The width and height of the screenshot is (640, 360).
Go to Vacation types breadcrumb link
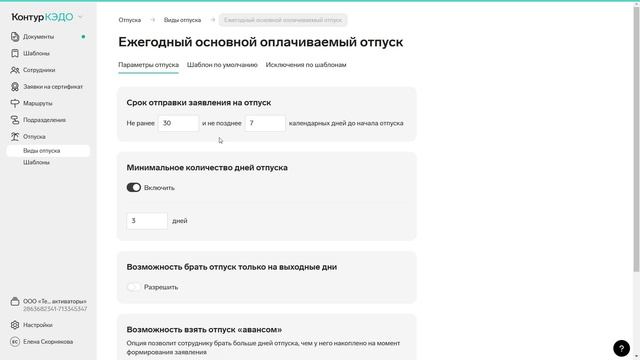point(182,20)
